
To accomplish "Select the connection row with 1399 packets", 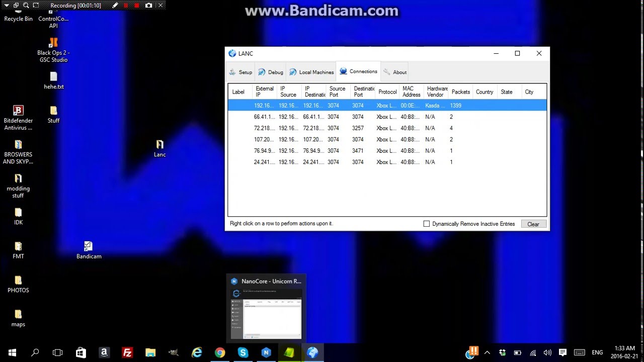I will coord(387,106).
